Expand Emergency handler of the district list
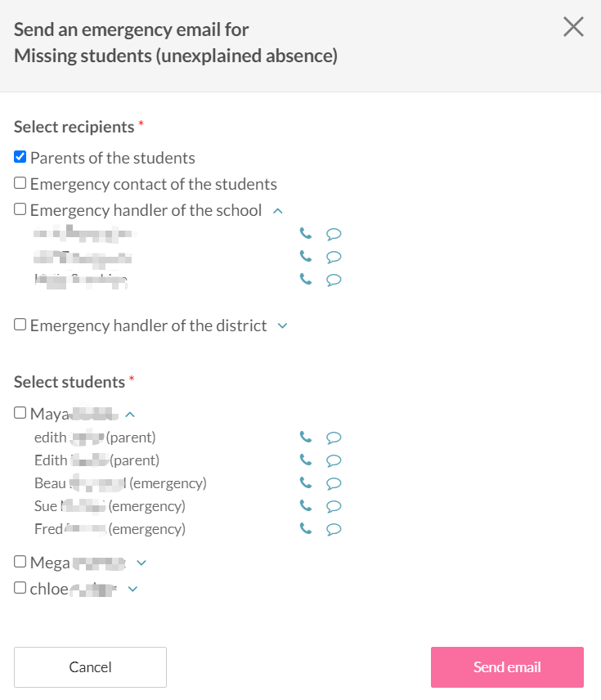601x700 pixels. pyautogui.click(x=283, y=325)
